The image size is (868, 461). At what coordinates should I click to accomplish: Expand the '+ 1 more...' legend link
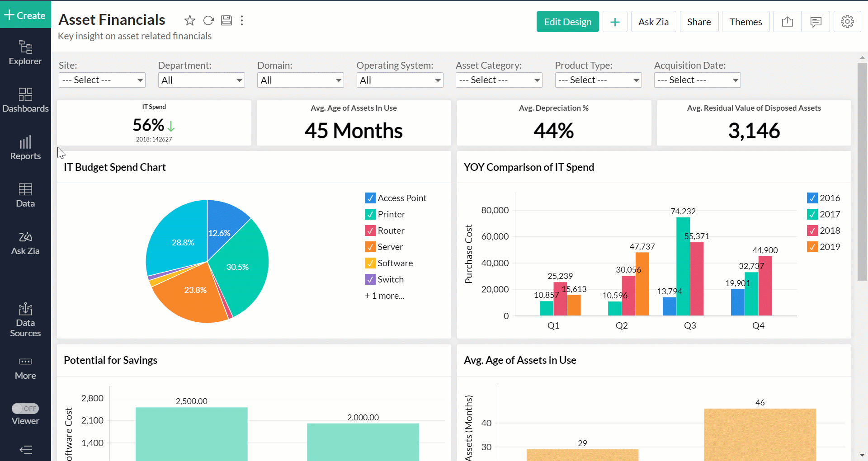[385, 296]
